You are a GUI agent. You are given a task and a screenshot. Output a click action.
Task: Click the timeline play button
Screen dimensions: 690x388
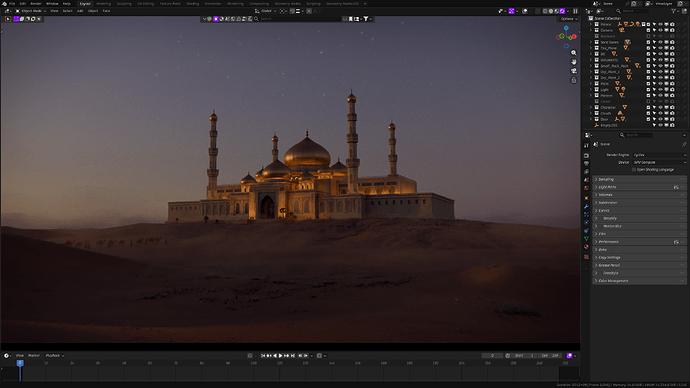pyautogui.click(x=280, y=355)
